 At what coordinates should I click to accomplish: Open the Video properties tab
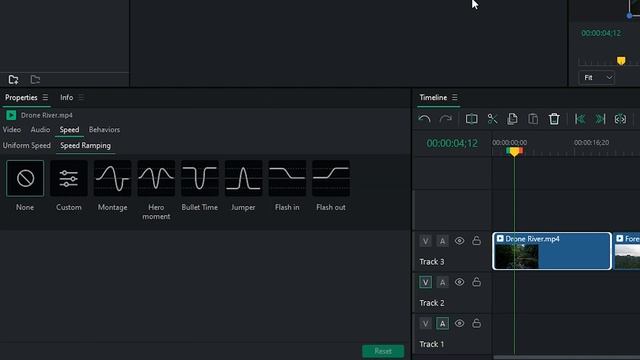[x=11, y=130]
